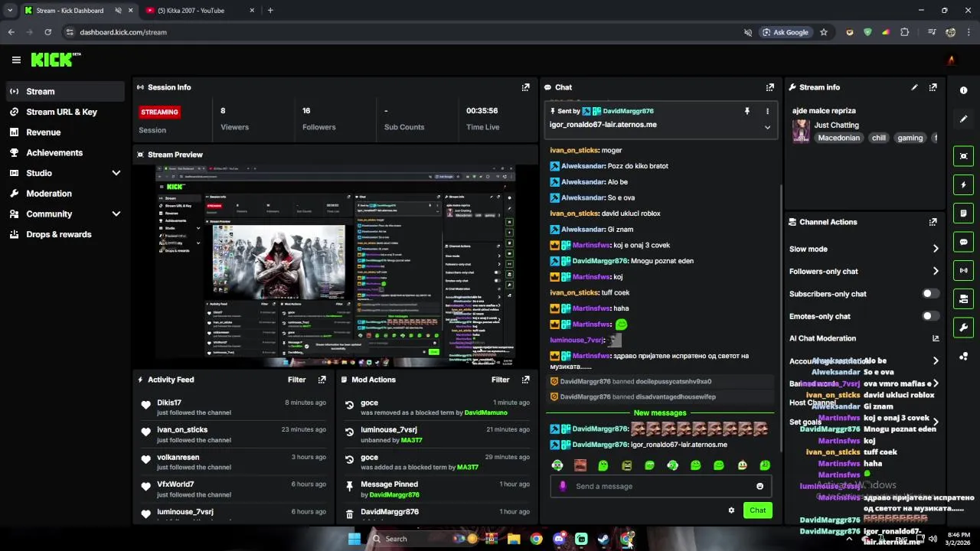Open File Explorer from taskbar
The image size is (980, 551).
click(x=514, y=539)
